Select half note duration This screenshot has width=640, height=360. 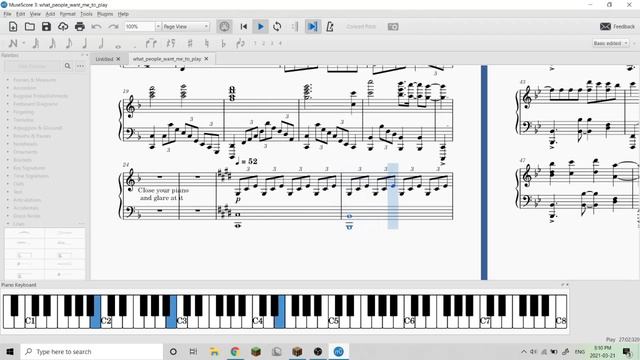101,43
